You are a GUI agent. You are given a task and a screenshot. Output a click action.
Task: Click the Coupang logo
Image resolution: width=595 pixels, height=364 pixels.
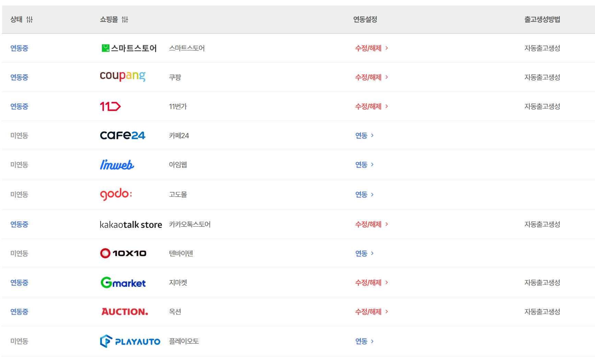pyautogui.click(x=122, y=76)
